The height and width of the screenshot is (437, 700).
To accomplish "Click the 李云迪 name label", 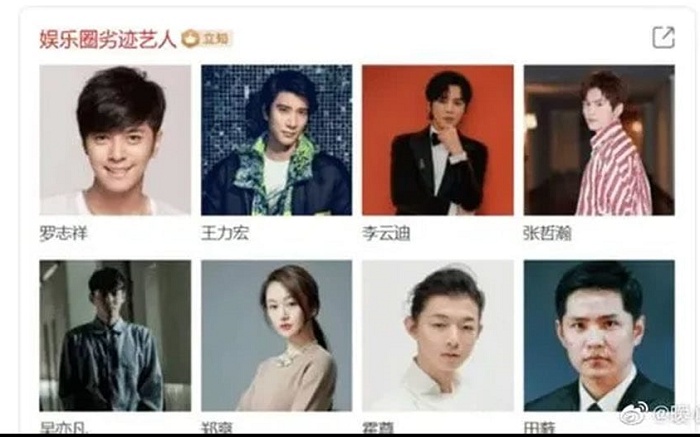I will (386, 233).
